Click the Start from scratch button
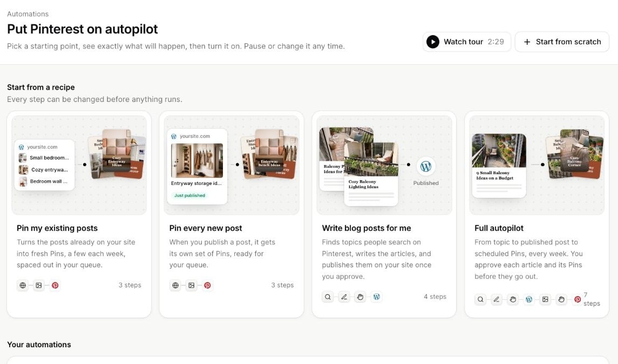This screenshot has height=364, width=618. pyautogui.click(x=562, y=42)
